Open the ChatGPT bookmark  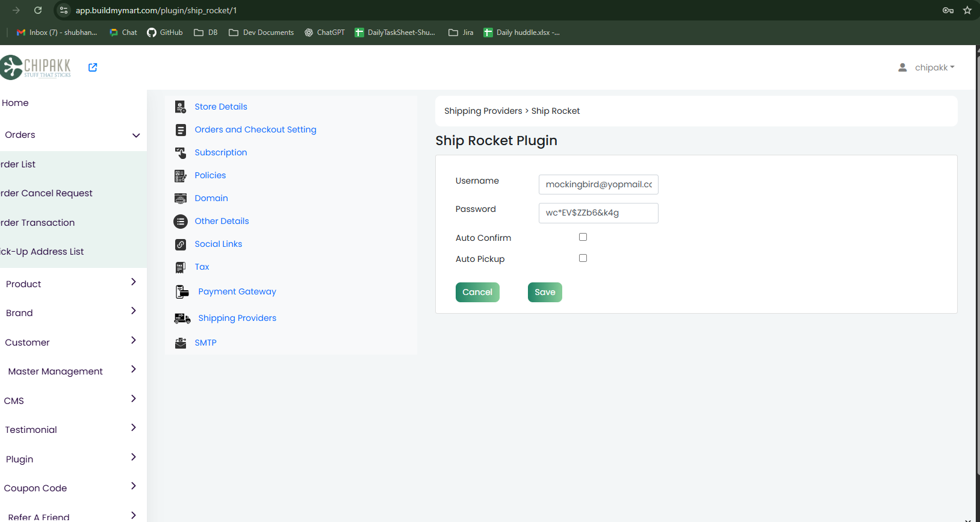click(x=324, y=33)
